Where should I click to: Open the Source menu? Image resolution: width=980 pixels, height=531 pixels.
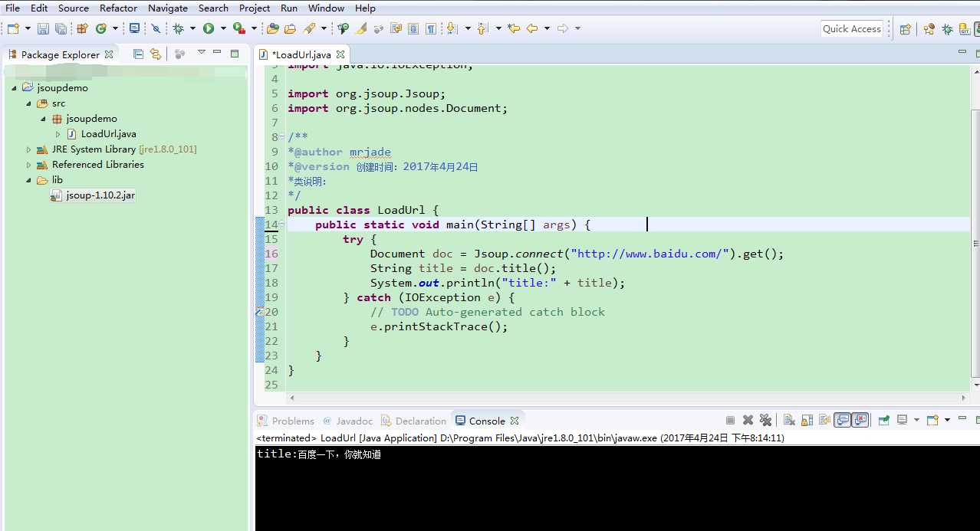[x=74, y=8]
